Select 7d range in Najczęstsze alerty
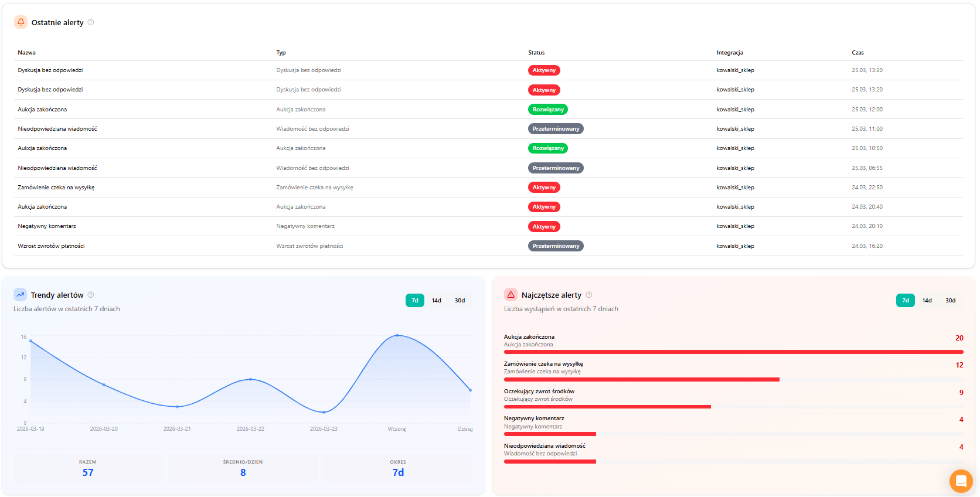 [x=906, y=301]
